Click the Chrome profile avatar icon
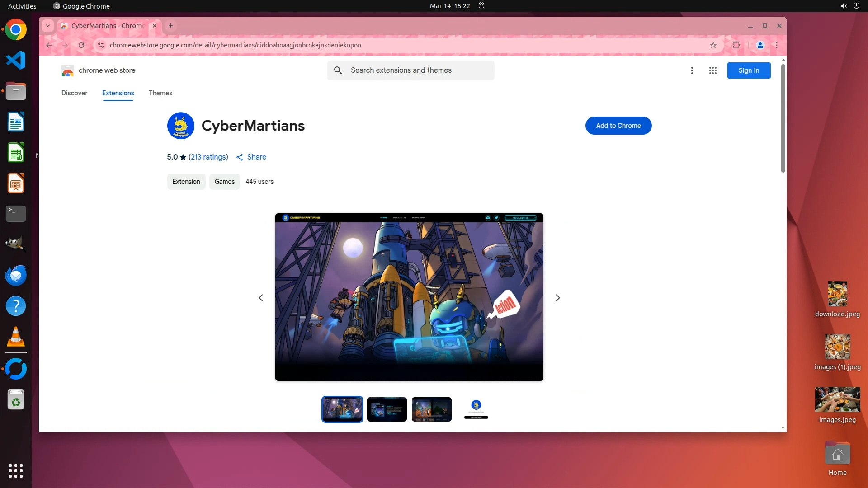 tap(760, 45)
